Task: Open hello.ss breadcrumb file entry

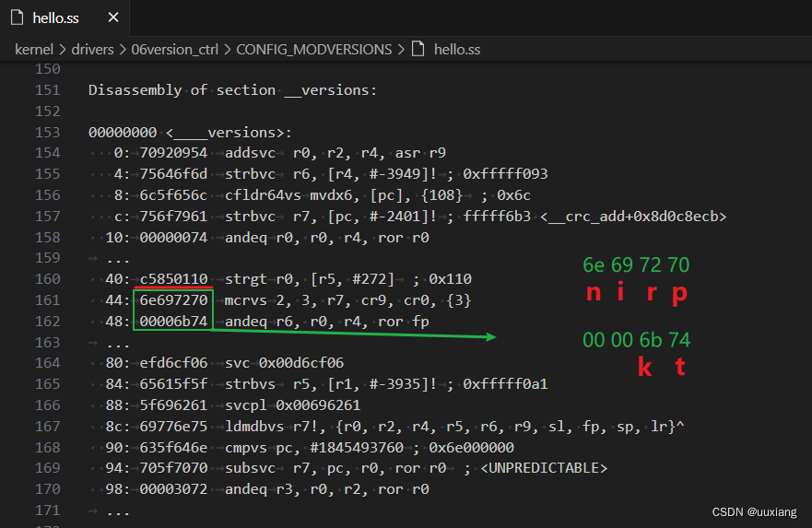Action: click(x=457, y=50)
